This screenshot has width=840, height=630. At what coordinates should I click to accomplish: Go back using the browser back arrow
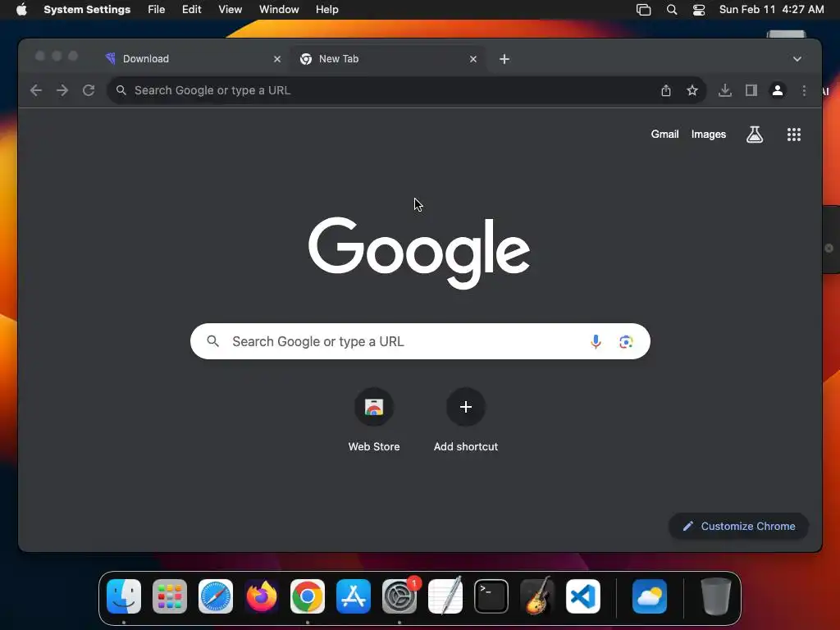coord(36,90)
